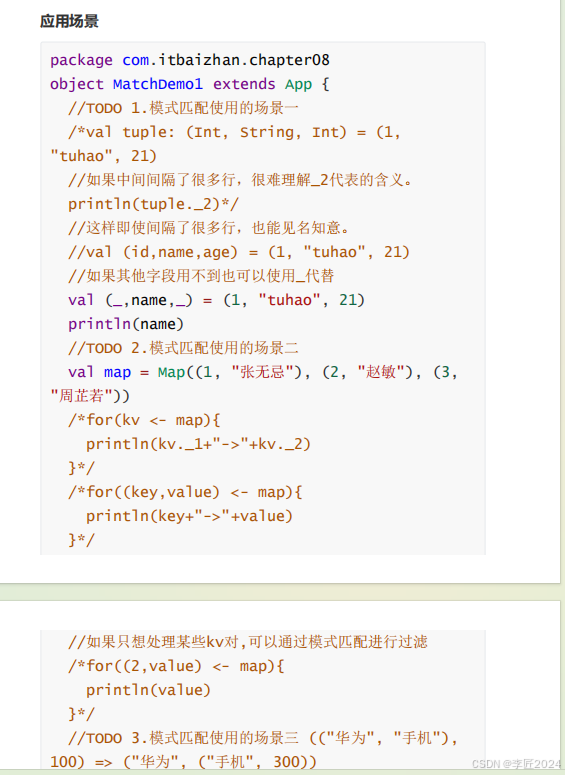Click the "赵敏" string literal
The image size is (565, 775).
[380, 372]
